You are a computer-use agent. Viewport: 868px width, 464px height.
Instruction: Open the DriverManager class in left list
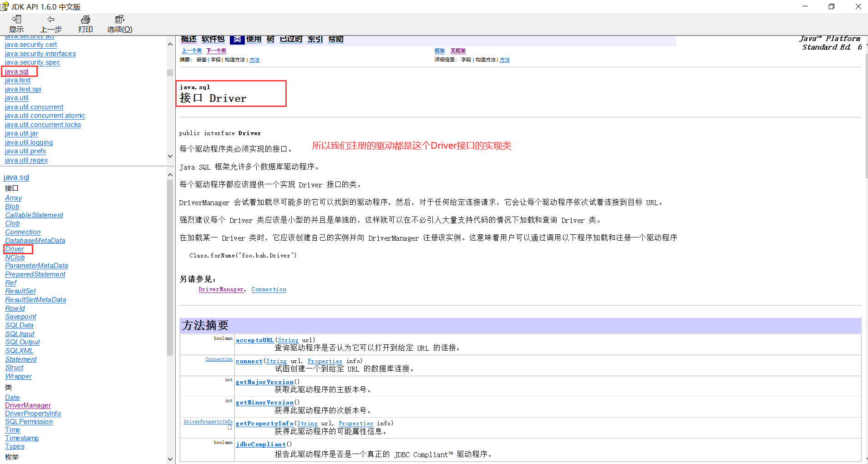[28, 405]
